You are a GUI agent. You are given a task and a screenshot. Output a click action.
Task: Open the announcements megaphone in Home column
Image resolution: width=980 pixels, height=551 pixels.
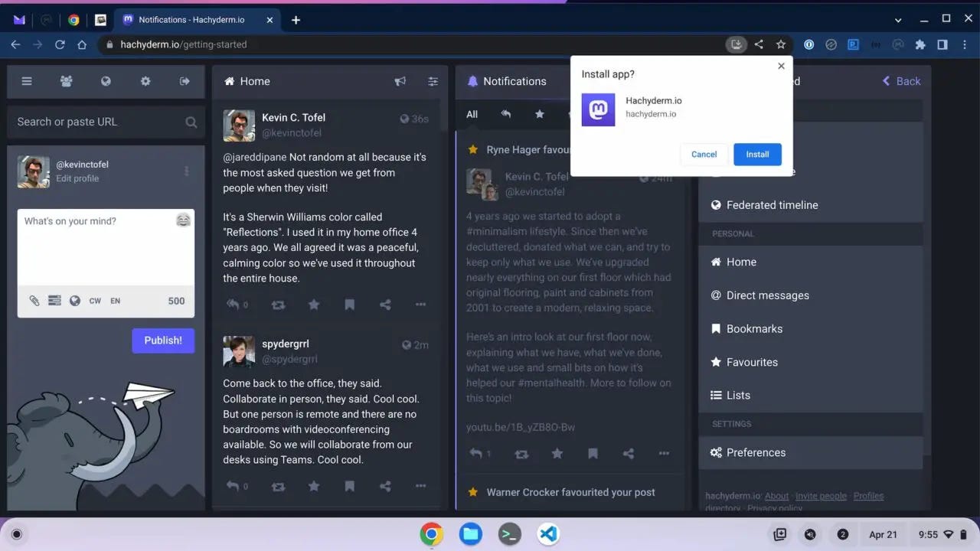400,81
